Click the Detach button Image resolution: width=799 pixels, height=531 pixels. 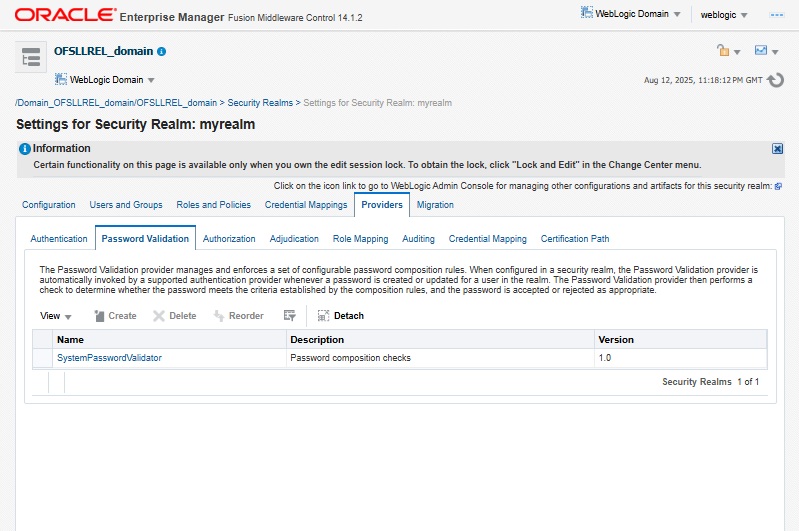[x=340, y=316]
